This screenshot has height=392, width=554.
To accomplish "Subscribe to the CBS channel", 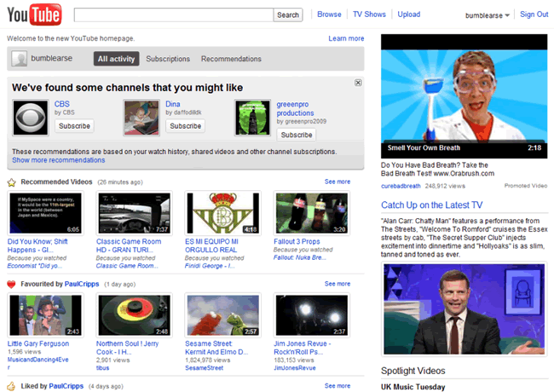I will pyautogui.click(x=74, y=126).
